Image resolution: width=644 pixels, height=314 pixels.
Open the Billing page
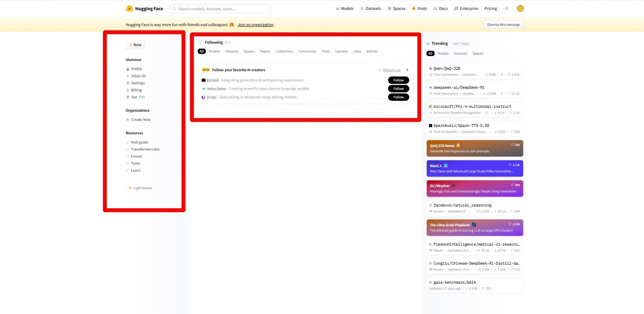(134, 90)
